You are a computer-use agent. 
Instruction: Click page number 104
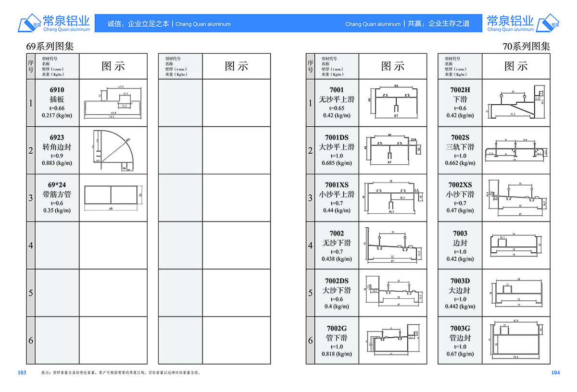pyautogui.click(x=555, y=373)
